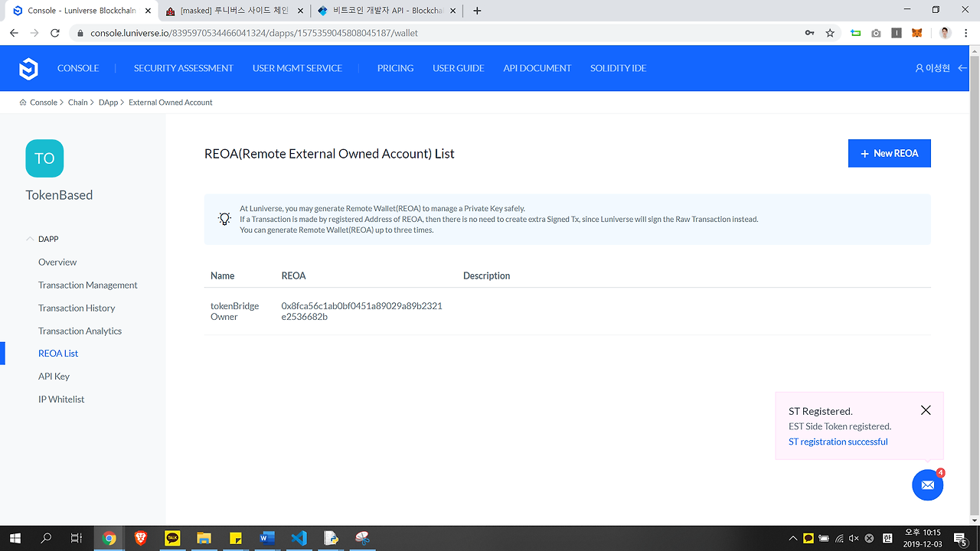Open USER GUIDE in the top navigation

(459, 68)
